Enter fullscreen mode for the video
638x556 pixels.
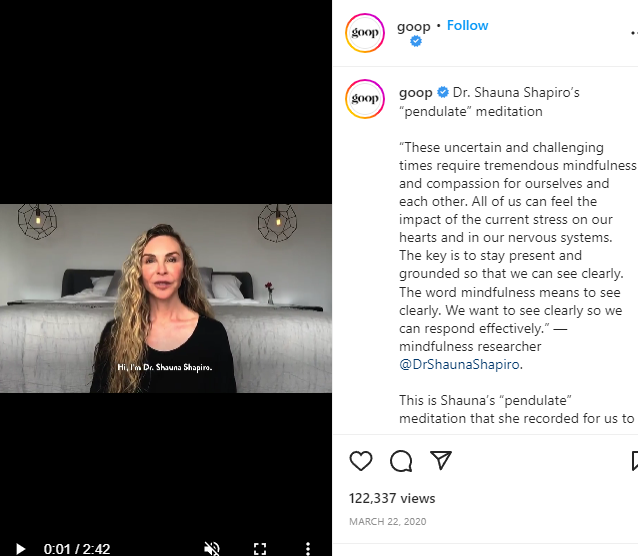pyautogui.click(x=260, y=549)
